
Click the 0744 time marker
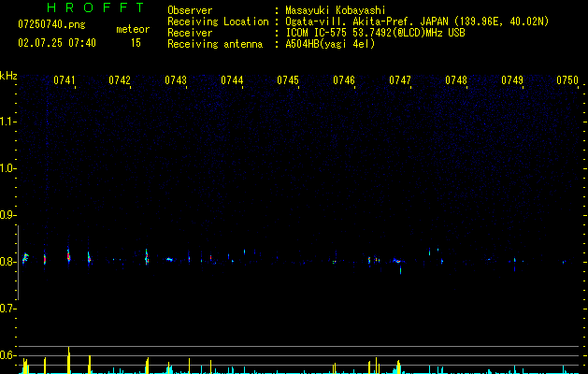[232, 80]
